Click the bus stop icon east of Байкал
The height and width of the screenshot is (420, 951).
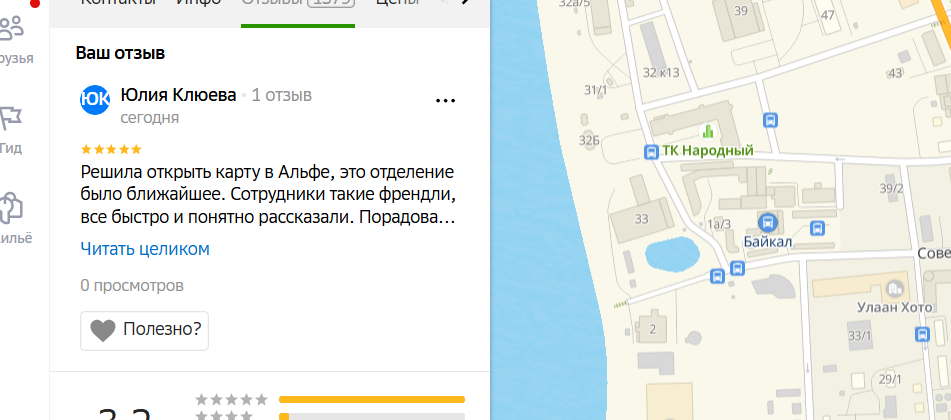[x=817, y=229]
